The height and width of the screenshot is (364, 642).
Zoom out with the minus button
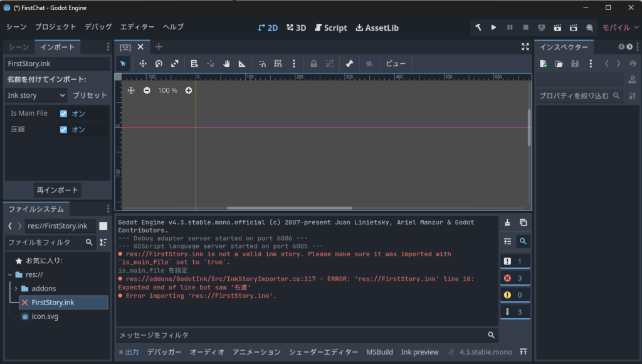point(147,90)
